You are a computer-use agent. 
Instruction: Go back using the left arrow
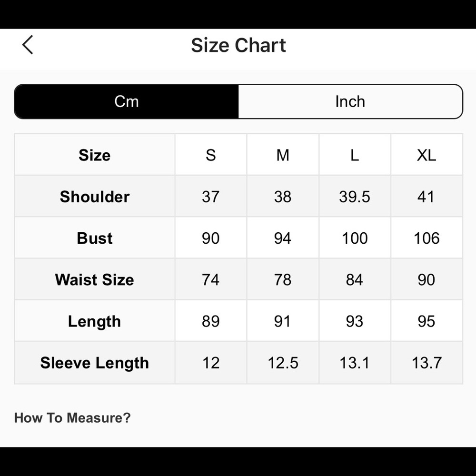28,45
